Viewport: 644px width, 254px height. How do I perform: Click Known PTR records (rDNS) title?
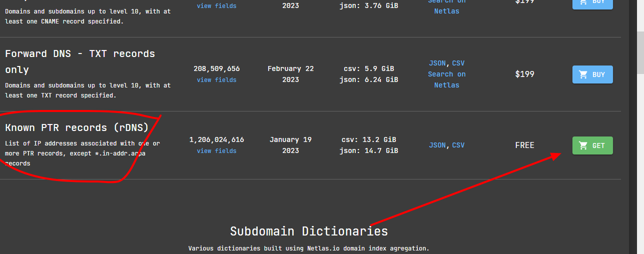pyautogui.click(x=77, y=127)
